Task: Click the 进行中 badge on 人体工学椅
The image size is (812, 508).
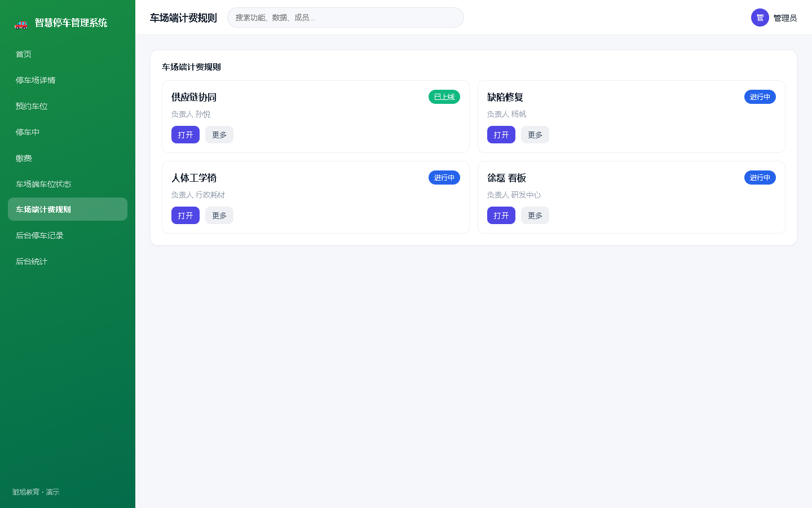Action: click(444, 178)
